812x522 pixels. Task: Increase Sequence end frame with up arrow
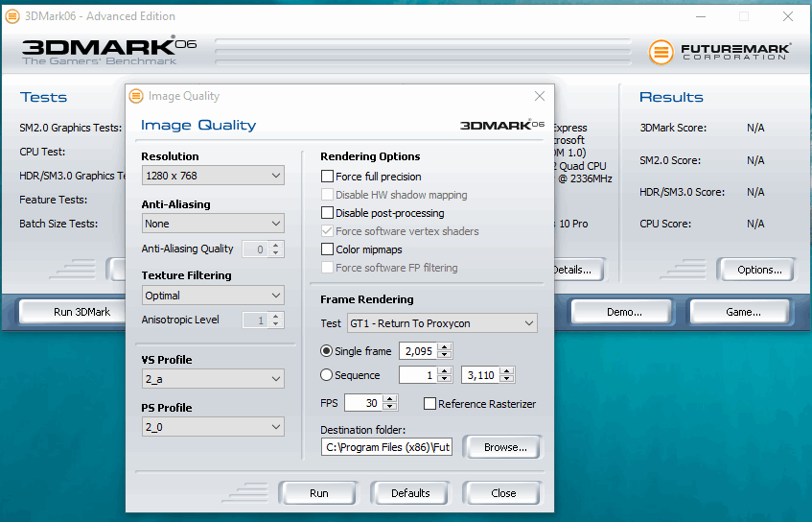[x=507, y=371]
